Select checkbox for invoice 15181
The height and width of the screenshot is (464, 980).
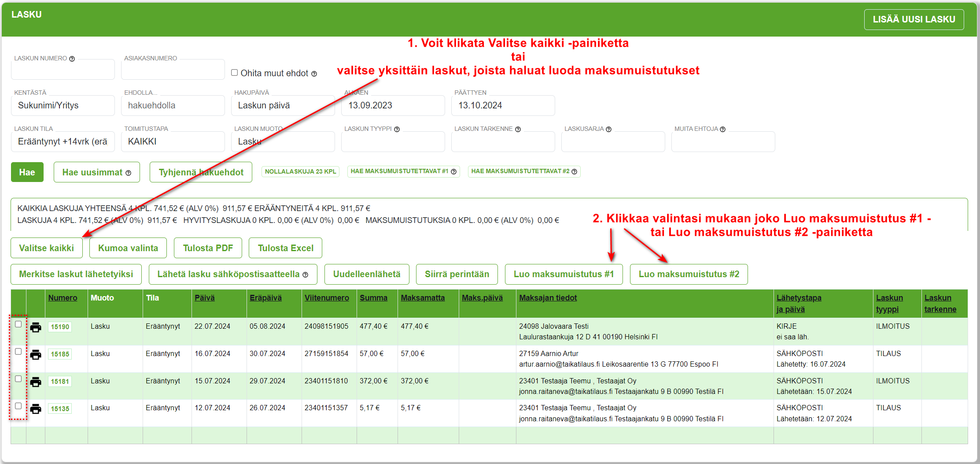(x=18, y=379)
